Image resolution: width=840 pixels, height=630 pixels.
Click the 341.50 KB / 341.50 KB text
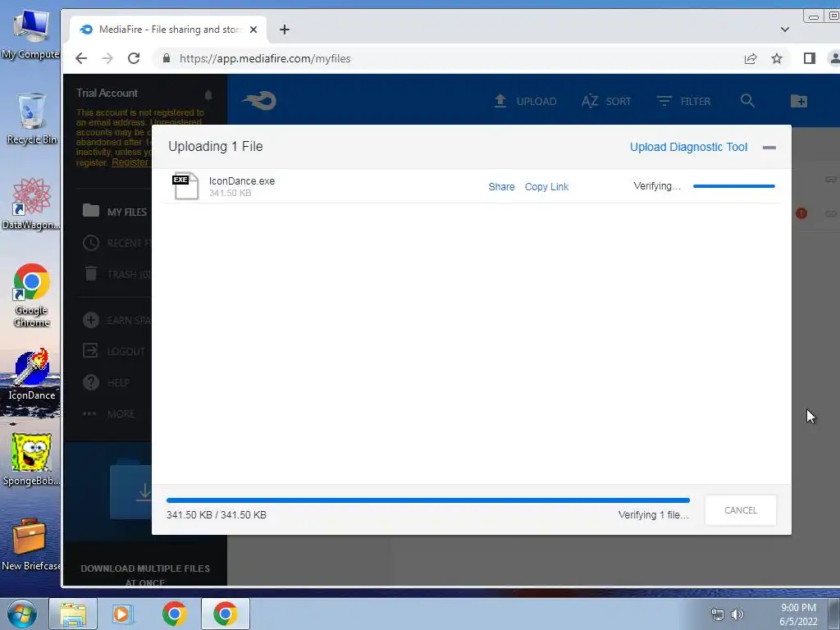pos(217,515)
